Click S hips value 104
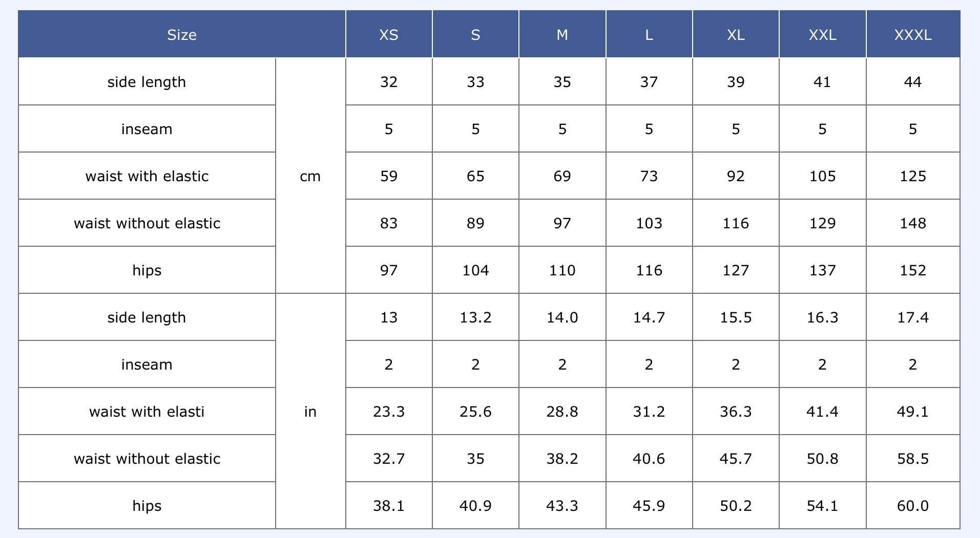This screenshot has width=980, height=538. [475, 270]
